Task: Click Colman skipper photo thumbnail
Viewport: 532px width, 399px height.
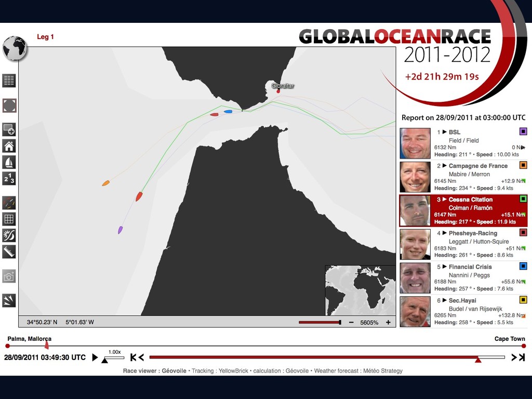Action: click(x=415, y=211)
